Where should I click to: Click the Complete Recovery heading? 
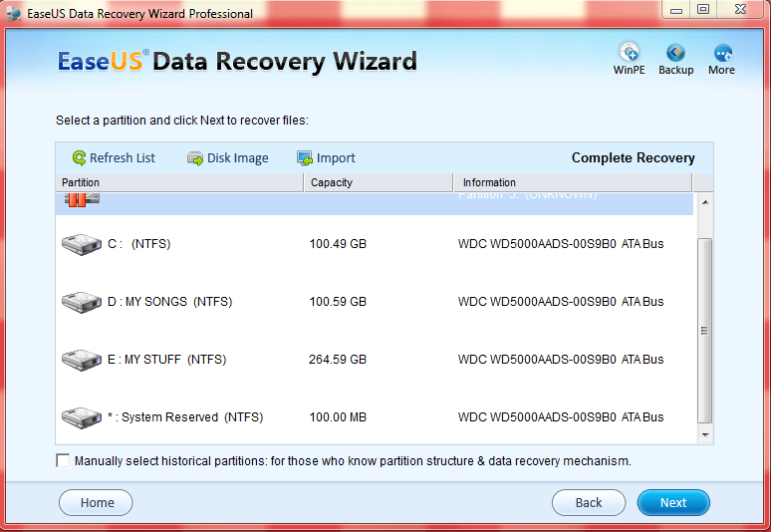634,157
